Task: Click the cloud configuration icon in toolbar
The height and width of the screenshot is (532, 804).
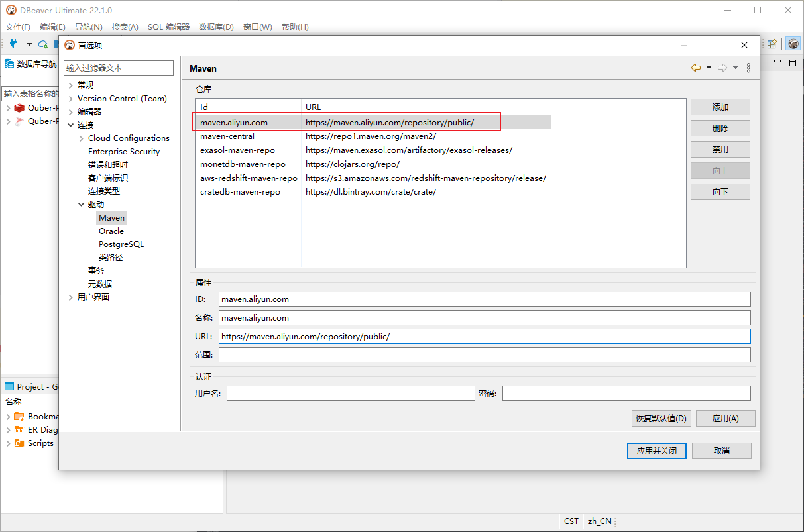Action: pos(43,44)
